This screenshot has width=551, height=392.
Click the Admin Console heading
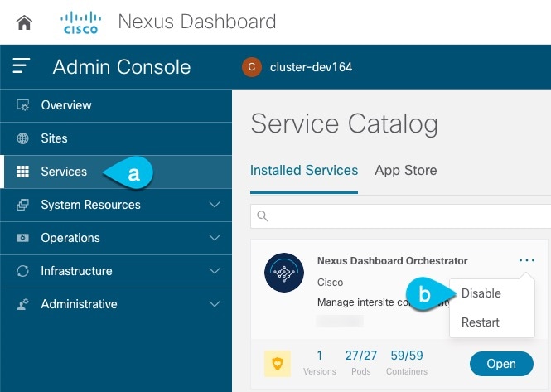pyautogui.click(x=122, y=67)
